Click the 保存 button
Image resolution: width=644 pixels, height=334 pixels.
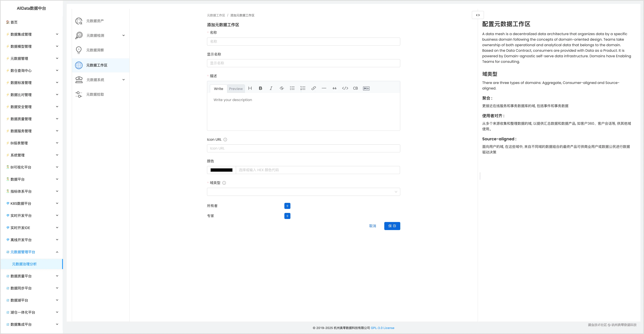point(392,226)
